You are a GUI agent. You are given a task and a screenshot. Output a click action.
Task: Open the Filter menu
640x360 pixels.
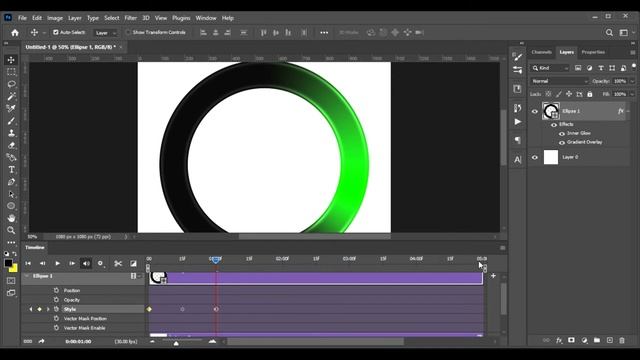coord(131,18)
